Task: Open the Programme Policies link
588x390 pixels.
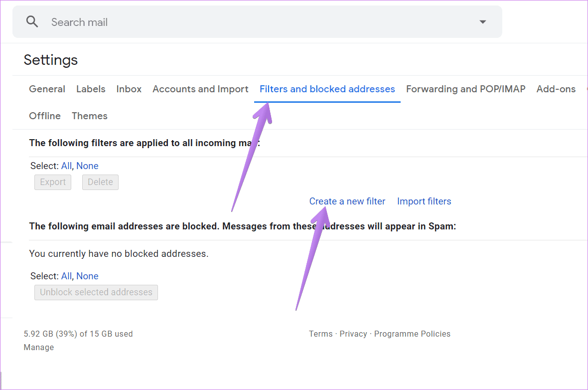Action: 412,334
